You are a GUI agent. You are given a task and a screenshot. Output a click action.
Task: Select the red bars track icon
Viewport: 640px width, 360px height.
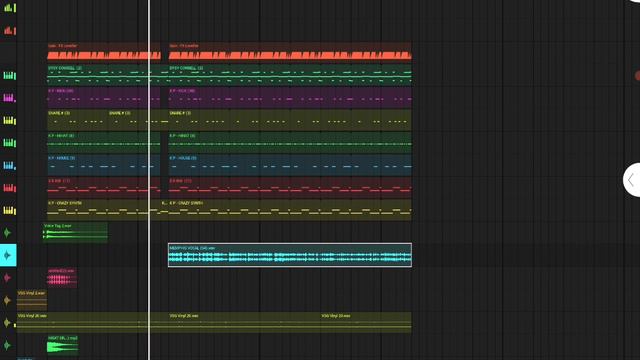pyautogui.click(x=10, y=30)
